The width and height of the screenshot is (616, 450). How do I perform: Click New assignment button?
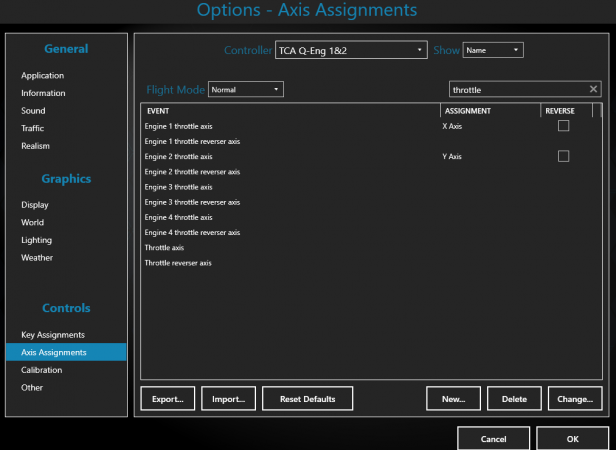[453, 399]
